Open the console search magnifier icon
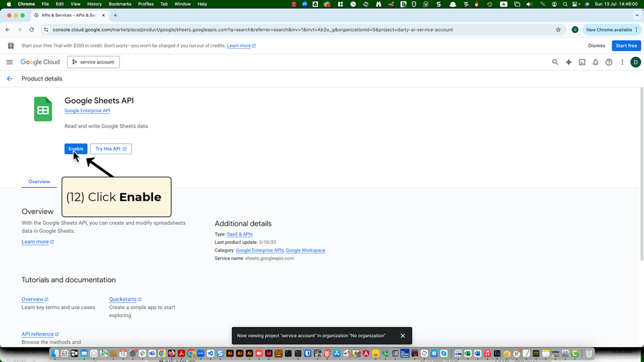The image size is (644, 362). point(555,62)
